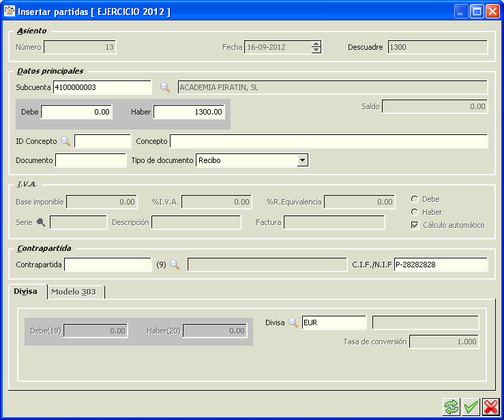This screenshot has height=420, width=504.
Task: Click the Debe(19) currency field
Action: pos(95,331)
